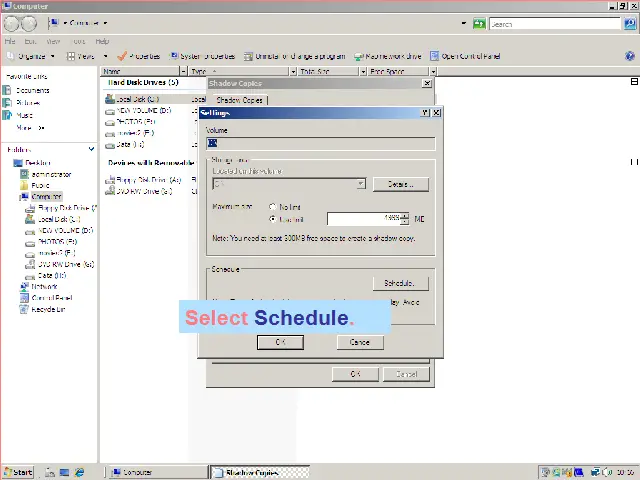Confirm Settings dialog with OK

pos(280,342)
